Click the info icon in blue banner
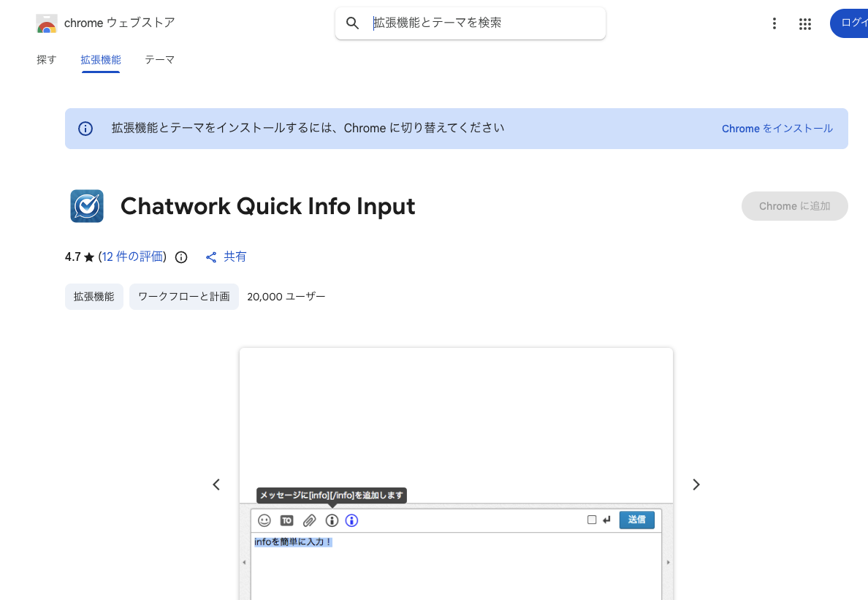 [85, 129]
